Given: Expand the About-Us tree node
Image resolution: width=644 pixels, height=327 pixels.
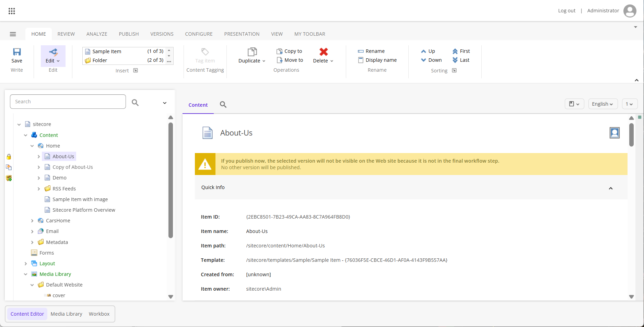Looking at the screenshot, I should click(x=39, y=156).
